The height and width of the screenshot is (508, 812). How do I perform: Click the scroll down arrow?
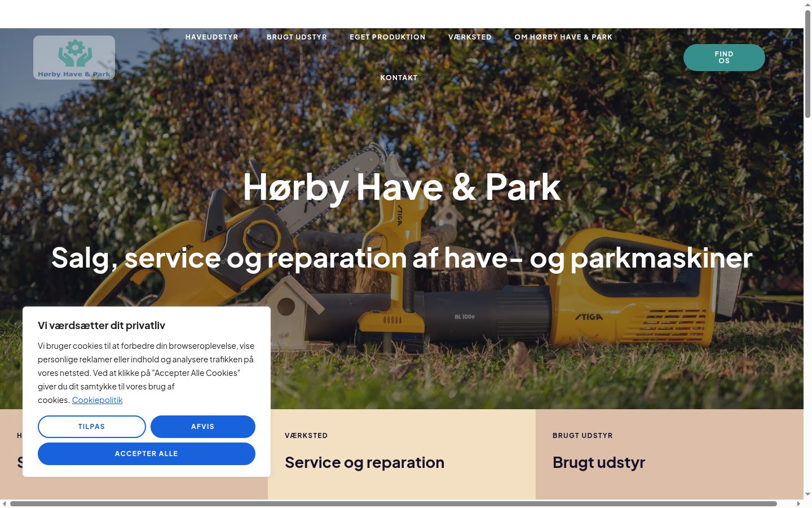click(807, 494)
